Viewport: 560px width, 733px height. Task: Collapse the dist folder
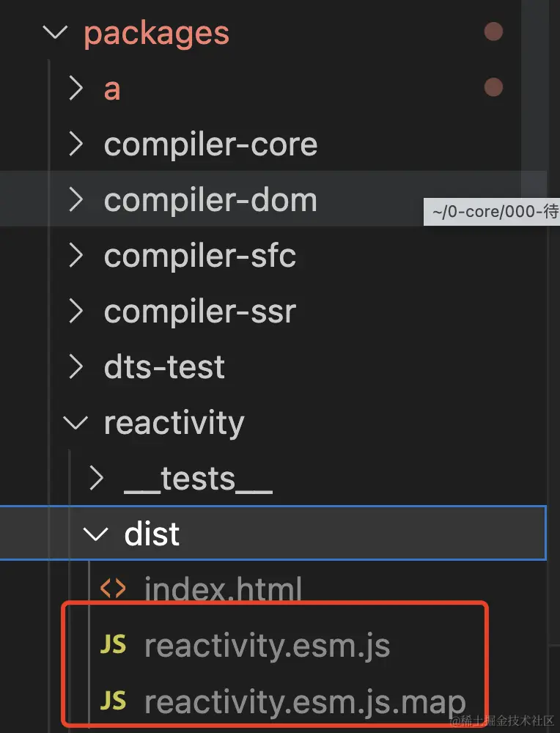pos(96,534)
